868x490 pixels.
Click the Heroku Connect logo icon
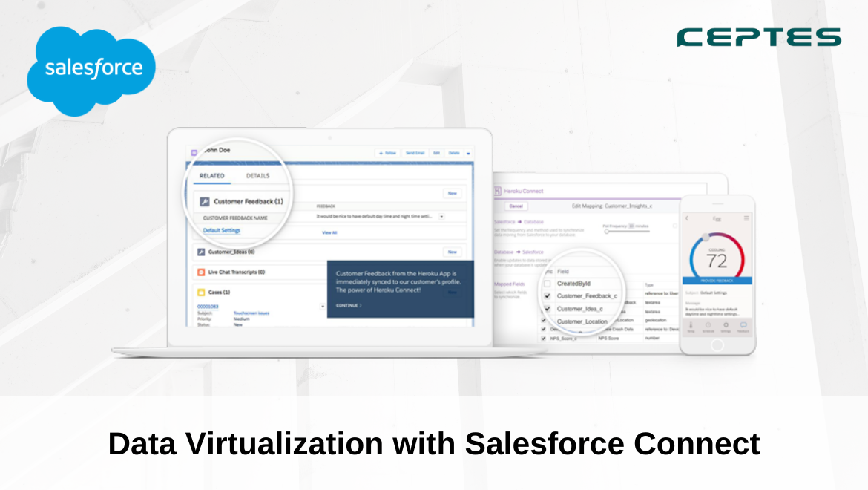(x=498, y=191)
